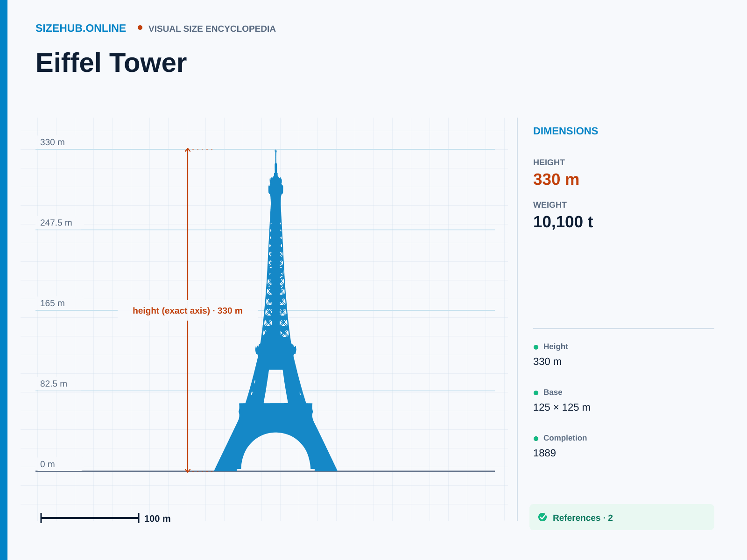Click the Completion label
This screenshot has width=747, height=560.
[565, 438]
